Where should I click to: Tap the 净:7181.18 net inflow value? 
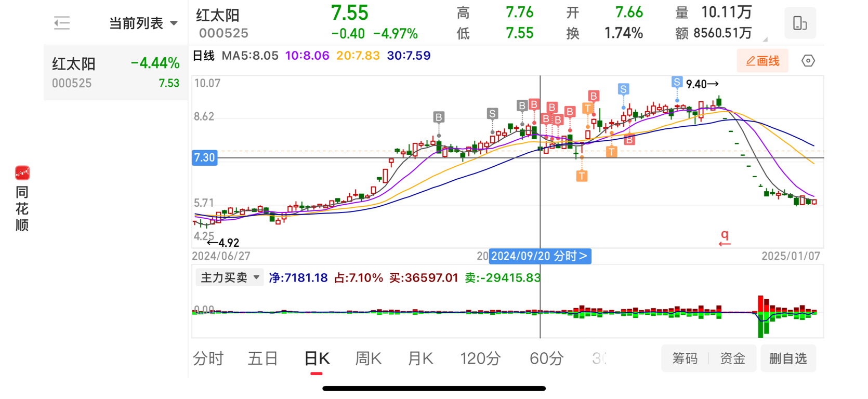298,278
